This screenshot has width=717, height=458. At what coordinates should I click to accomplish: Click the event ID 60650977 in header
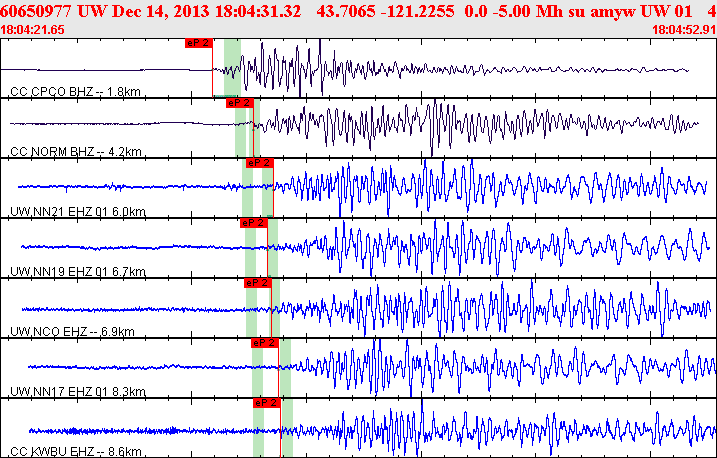35,11
